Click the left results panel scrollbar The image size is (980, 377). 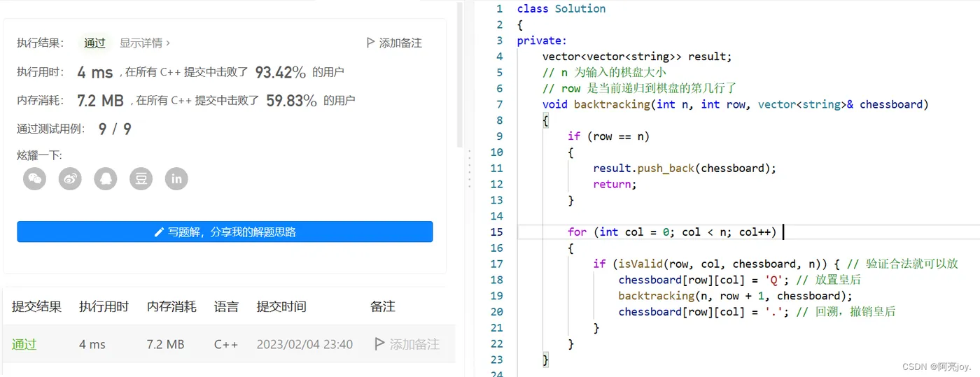tap(460, 75)
